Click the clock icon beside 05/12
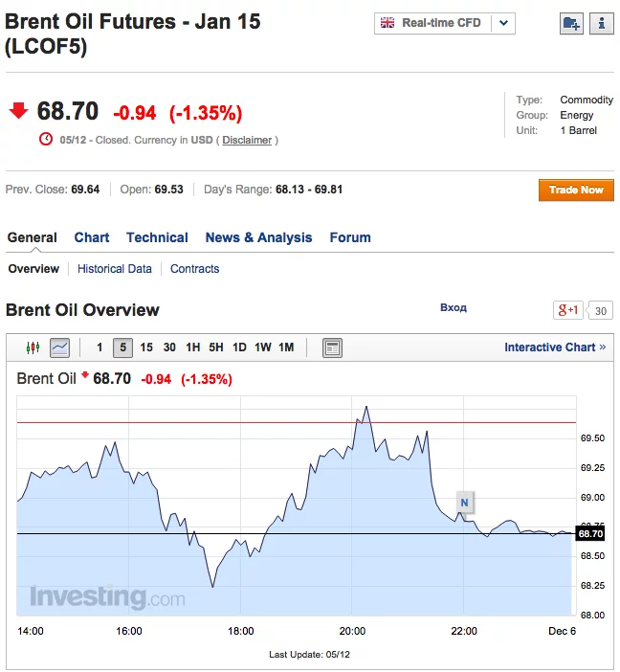The height and width of the screenshot is (672, 620). (x=46, y=140)
